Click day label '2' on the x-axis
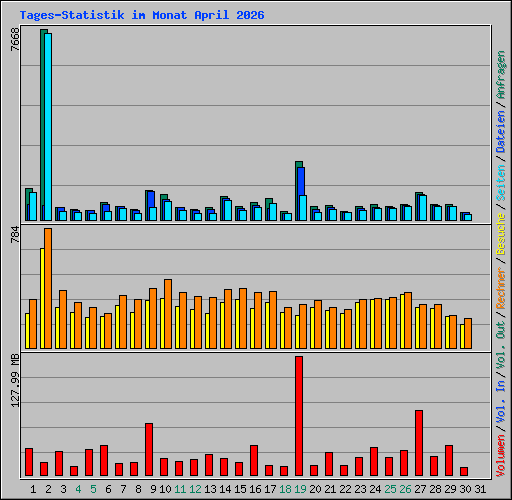This screenshot has width=512, height=500. click(48, 489)
